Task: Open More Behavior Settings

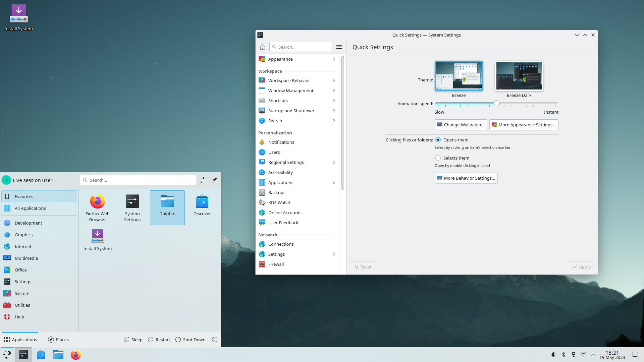Action: (466, 178)
